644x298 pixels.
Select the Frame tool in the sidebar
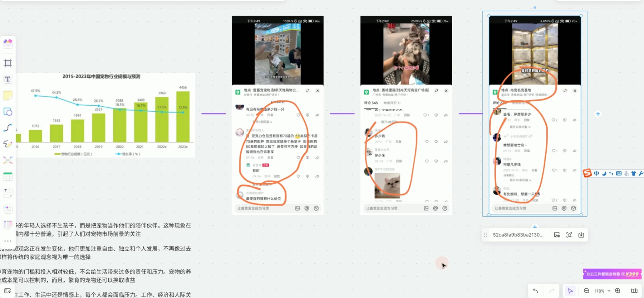(8, 63)
